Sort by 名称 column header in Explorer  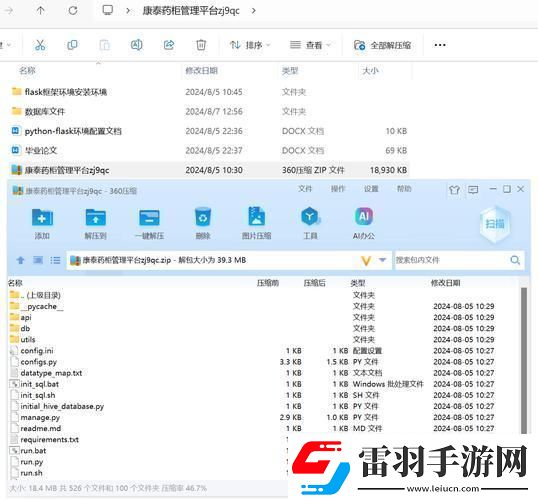(x=27, y=71)
